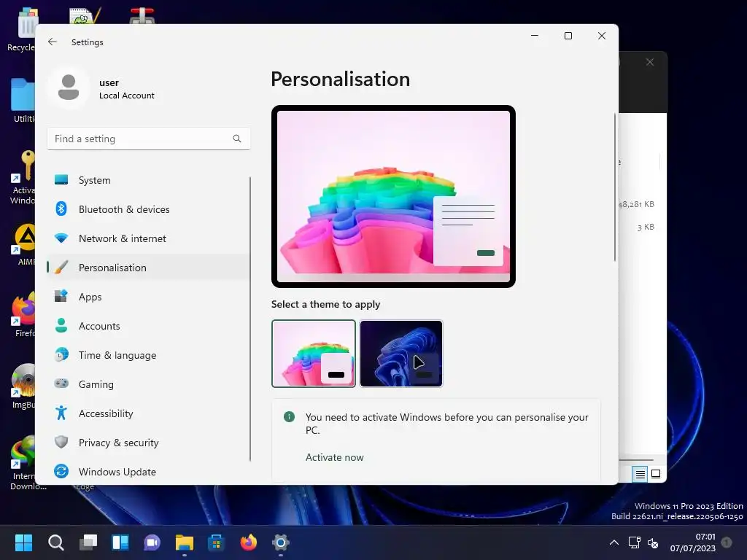Select the Firefox desktop shortcut
The width and height of the screenshot is (747, 560).
tap(23, 314)
